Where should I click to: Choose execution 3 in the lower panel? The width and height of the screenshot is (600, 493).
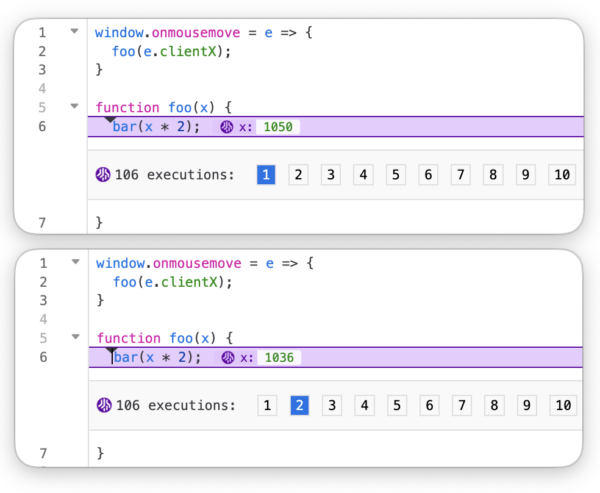coord(331,405)
